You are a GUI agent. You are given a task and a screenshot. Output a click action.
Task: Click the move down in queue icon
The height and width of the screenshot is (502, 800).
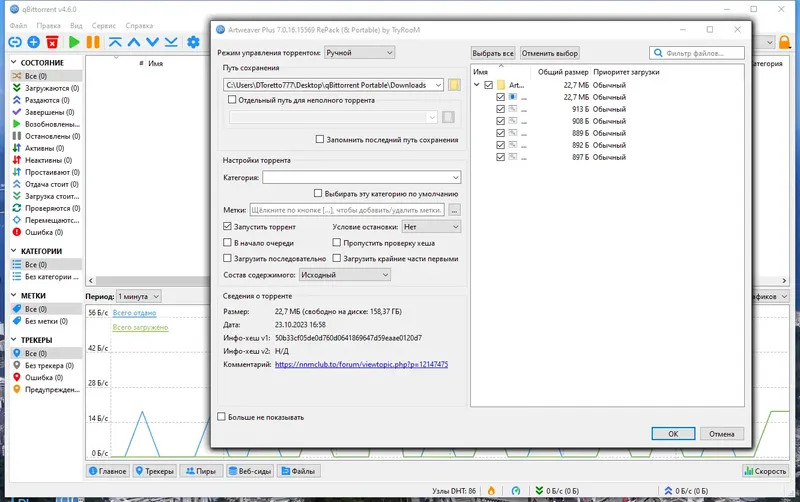(152, 42)
